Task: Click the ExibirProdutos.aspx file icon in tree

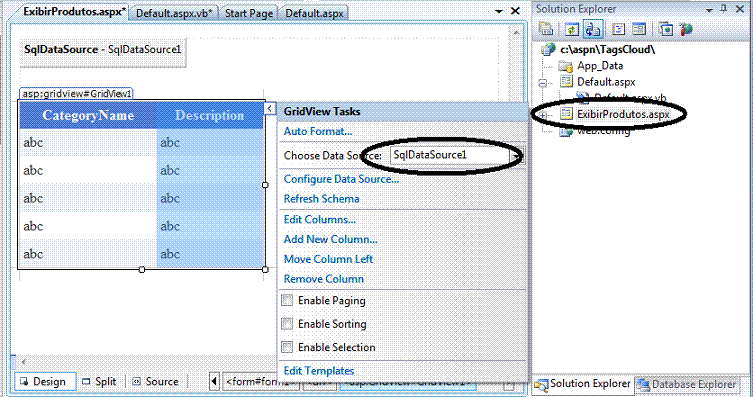Action: click(567, 114)
